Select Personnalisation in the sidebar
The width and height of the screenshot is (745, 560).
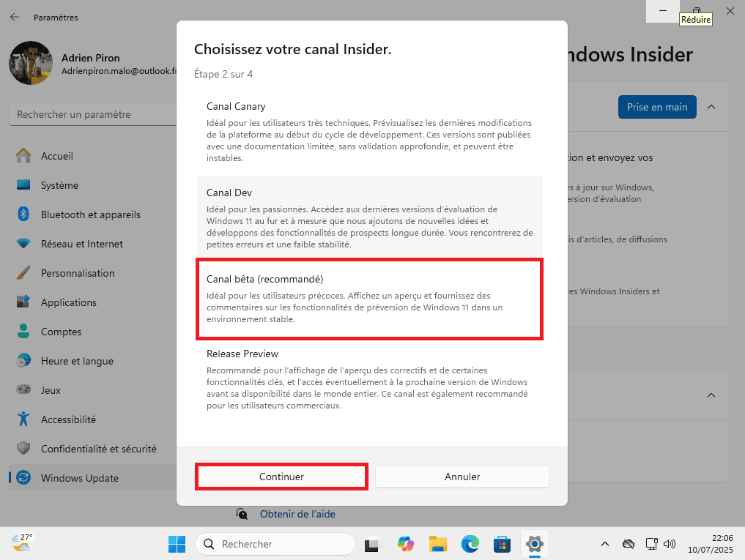(x=93, y=273)
